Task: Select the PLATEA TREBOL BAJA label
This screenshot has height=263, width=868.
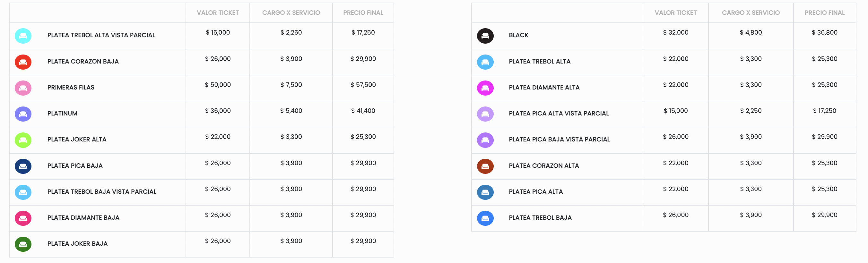Action: 540,217
